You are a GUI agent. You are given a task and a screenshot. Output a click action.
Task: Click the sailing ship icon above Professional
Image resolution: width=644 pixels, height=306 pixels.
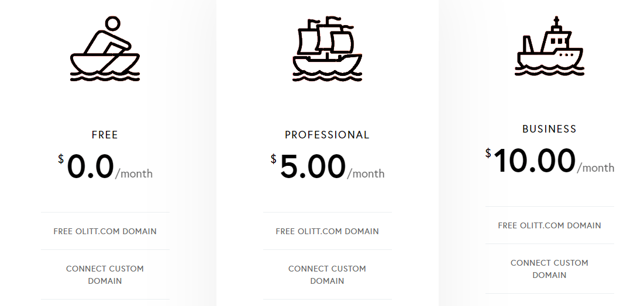click(327, 49)
